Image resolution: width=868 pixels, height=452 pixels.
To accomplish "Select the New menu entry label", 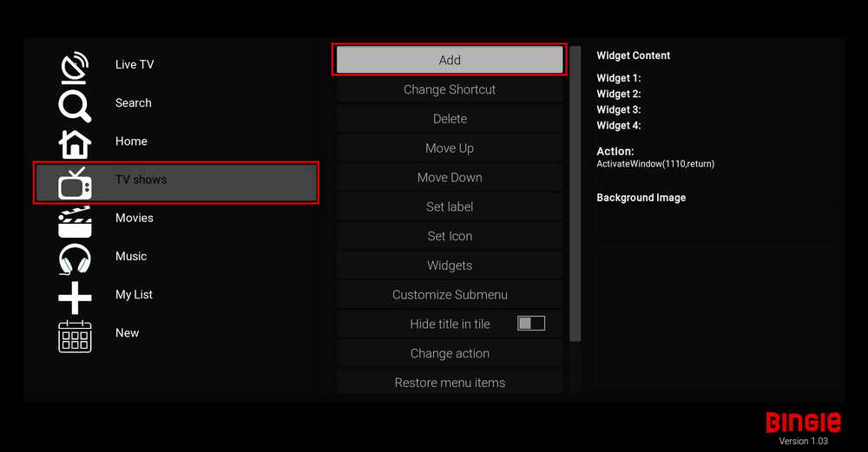I will click(x=128, y=333).
